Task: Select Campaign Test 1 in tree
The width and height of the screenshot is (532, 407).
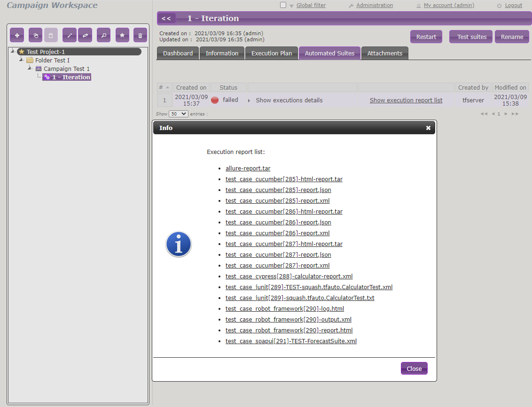Action: click(67, 69)
